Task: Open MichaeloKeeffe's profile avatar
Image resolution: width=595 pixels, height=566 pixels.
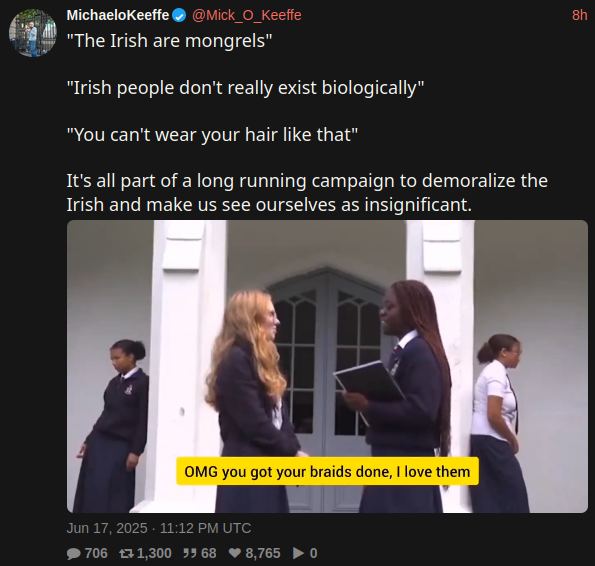Action: (x=33, y=33)
